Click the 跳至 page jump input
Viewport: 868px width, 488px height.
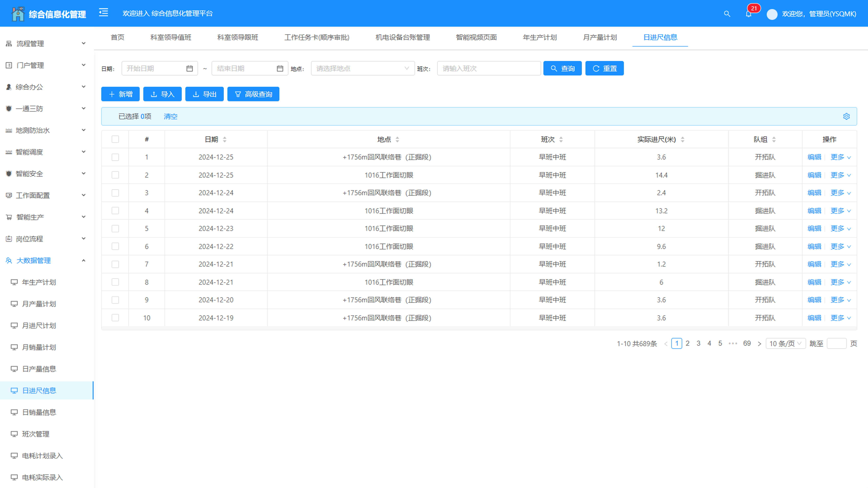tap(836, 344)
